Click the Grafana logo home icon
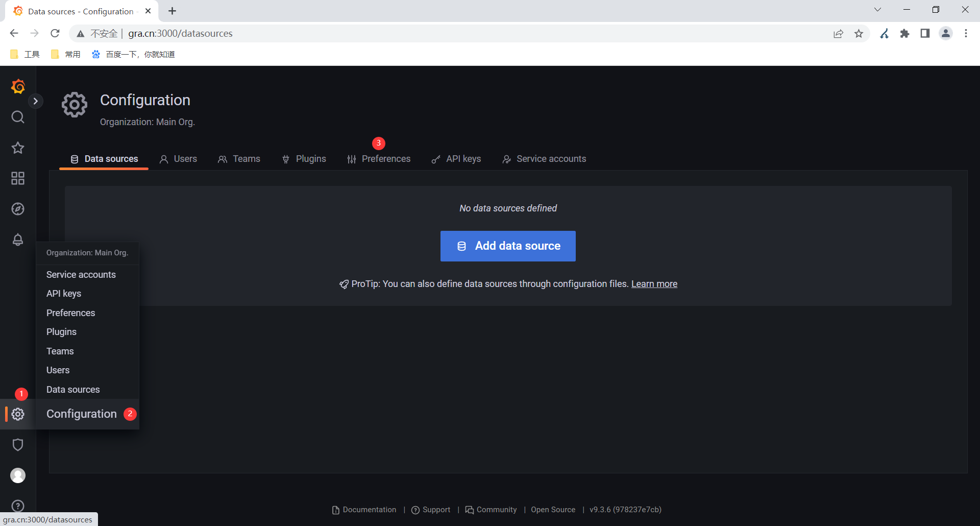Viewport: 980px width, 526px height. 18,86
